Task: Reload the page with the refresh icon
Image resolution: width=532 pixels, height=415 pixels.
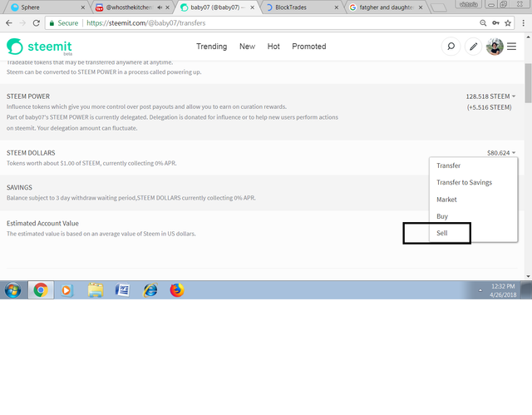Action: click(x=36, y=23)
